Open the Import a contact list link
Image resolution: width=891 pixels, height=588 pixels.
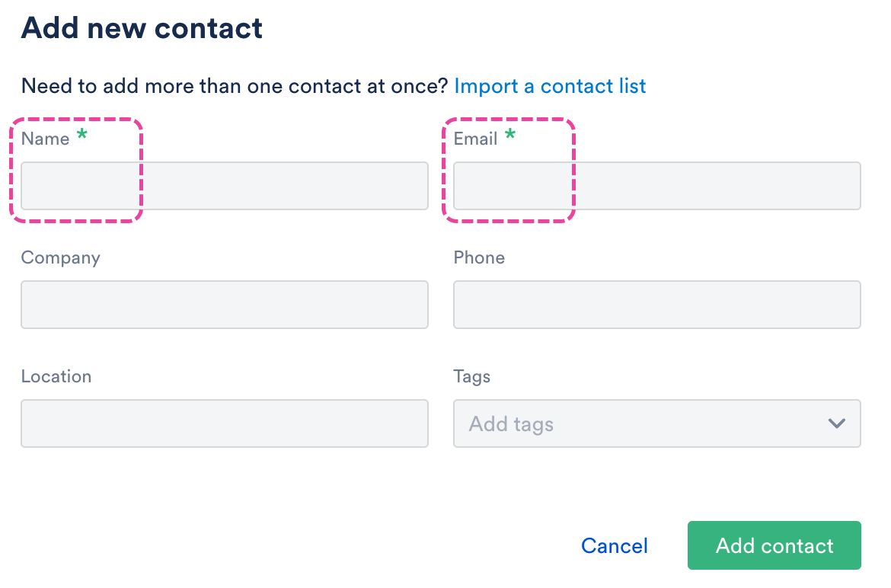550,86
